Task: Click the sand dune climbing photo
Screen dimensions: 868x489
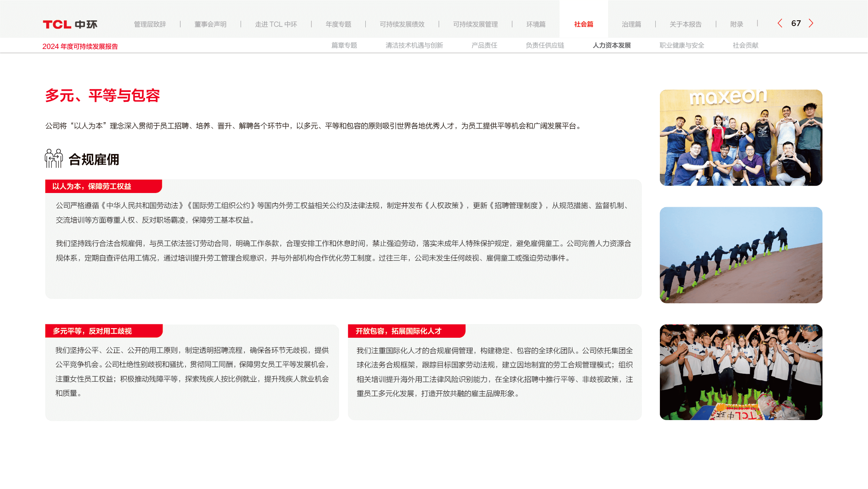Action: coord(741,255)
